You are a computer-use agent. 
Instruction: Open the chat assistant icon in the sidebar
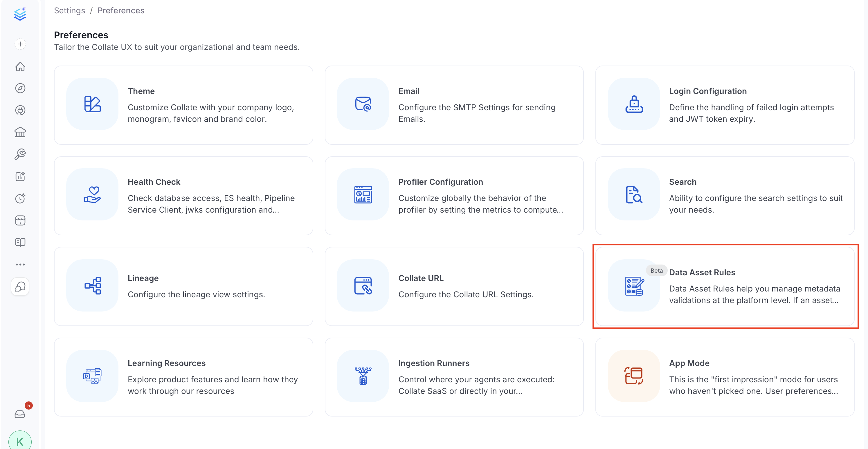(20, 287)
